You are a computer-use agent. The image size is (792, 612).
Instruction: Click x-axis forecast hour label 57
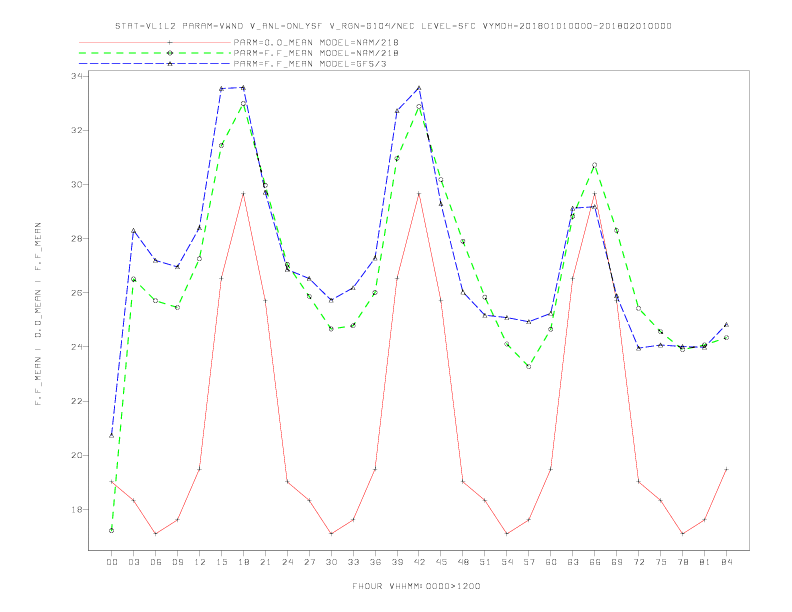(529, 562)
